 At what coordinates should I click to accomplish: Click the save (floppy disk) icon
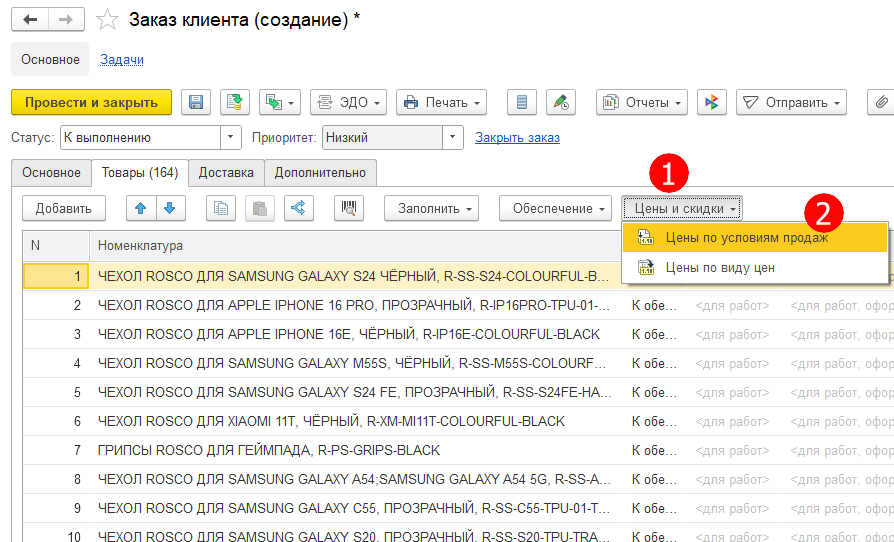click(196, 102)
